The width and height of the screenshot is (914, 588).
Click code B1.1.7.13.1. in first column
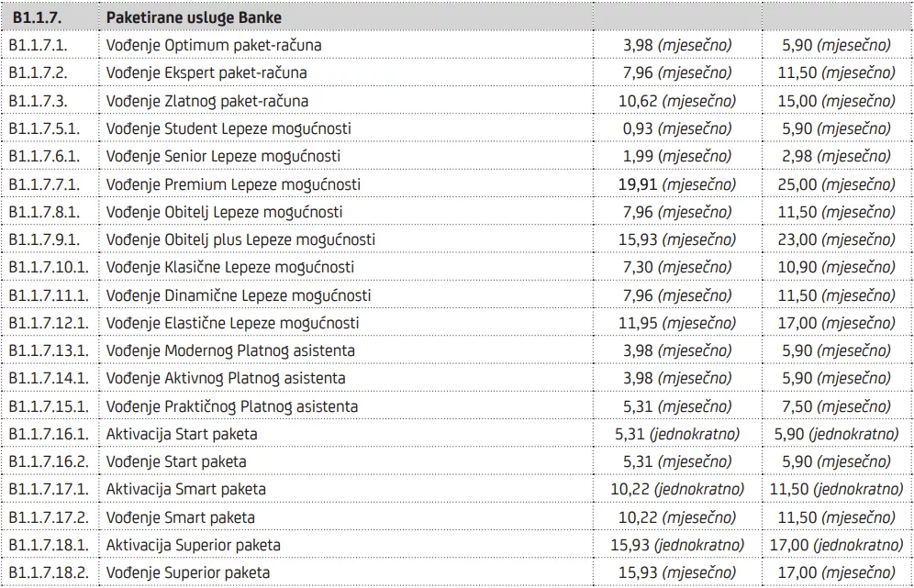coord(49,350)
